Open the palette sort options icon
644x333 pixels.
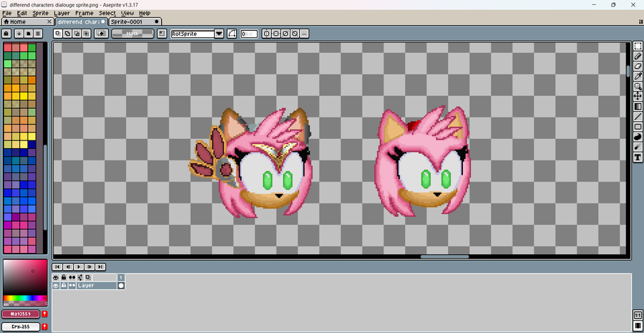(19, 34)
